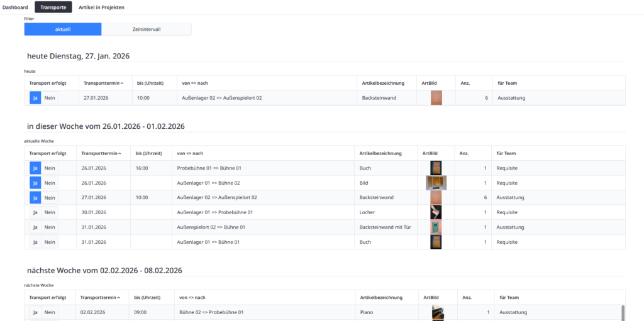This screenshot has height=321, width=644.
Task: Open the Backsteinwand thumbnail in today's table
Action: [436, 98]
